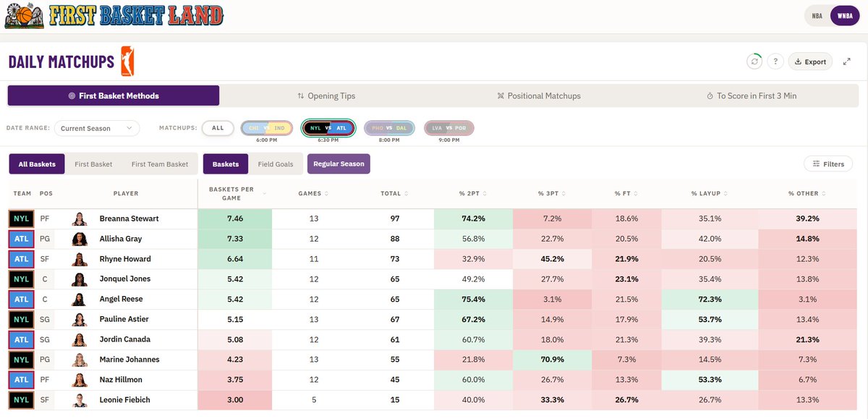Click Pauline Astier's player avatar

click(x=80, y=319)
